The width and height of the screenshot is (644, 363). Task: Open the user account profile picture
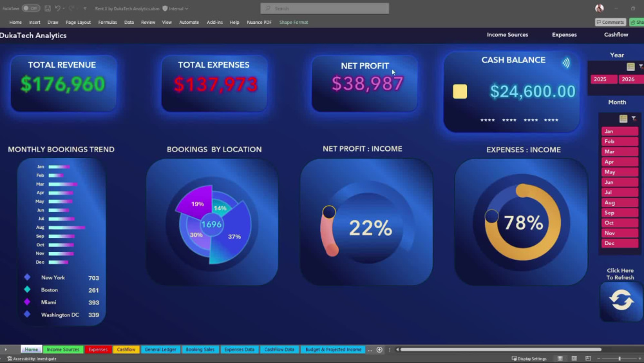tap(599, 8)
